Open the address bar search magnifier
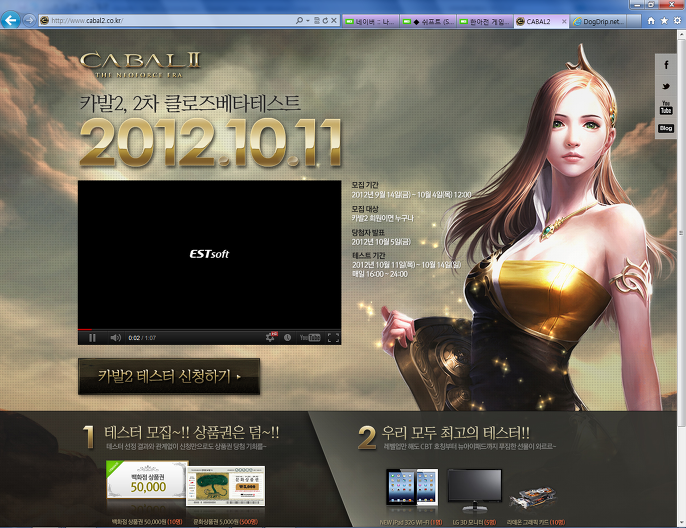Viewport: 686px width, 528px height. [x=299, y=21]
